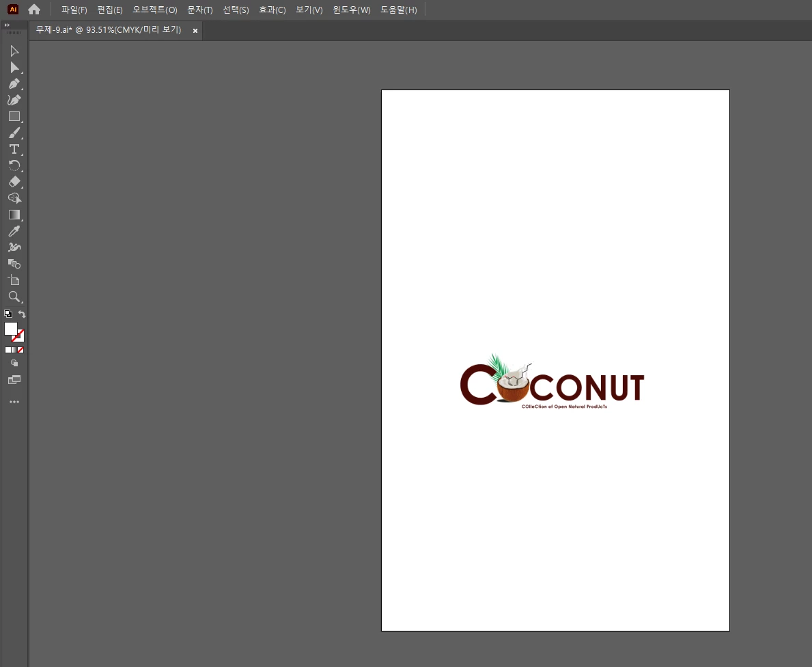
Task: Open the 윈도우(W) menu
Action: 352,10
